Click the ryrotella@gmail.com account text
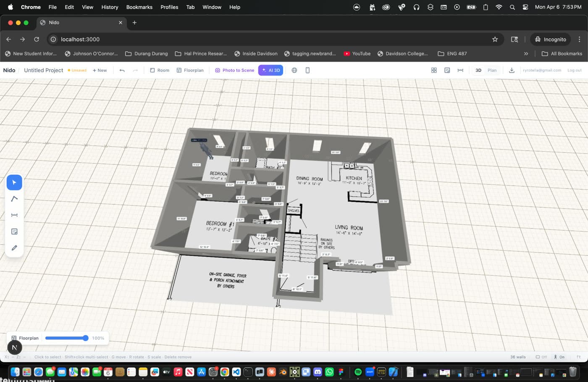The height and width of the screenshot is (382, 588). pyautogui.click(x=542, y=70)
